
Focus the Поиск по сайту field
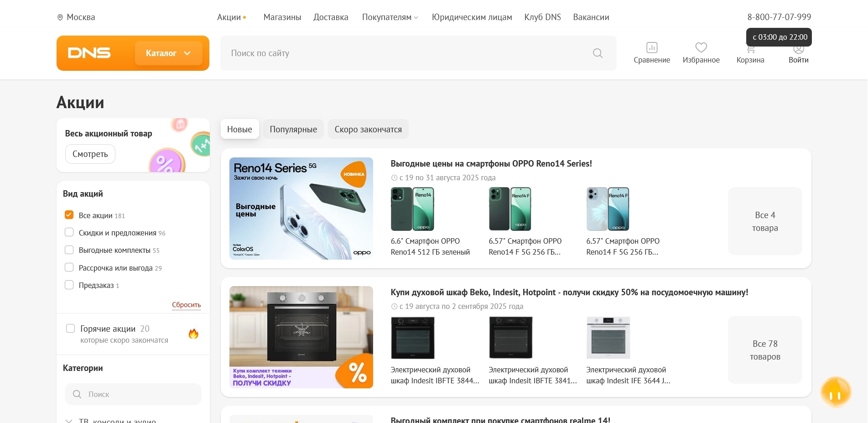coord(406,53)
